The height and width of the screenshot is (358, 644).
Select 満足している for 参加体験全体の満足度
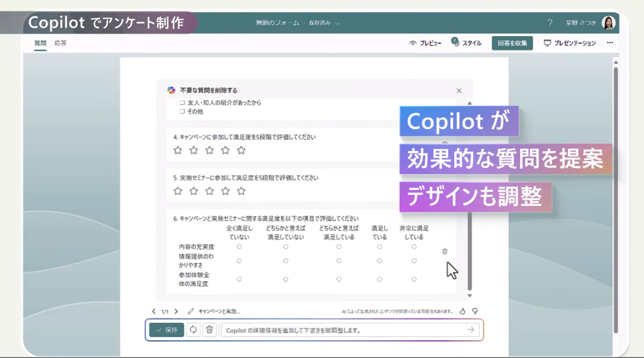pos(379,279)
